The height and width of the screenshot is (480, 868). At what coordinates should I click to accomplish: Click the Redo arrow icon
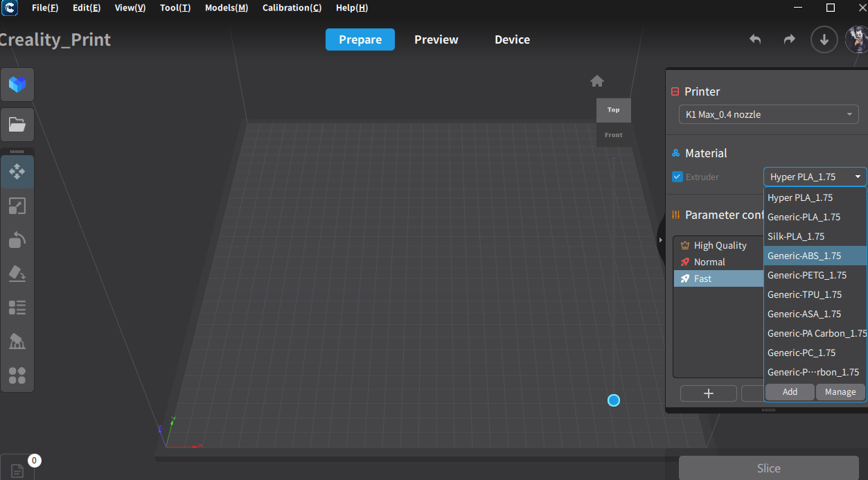pyautogui.click(x=790, y=39)
